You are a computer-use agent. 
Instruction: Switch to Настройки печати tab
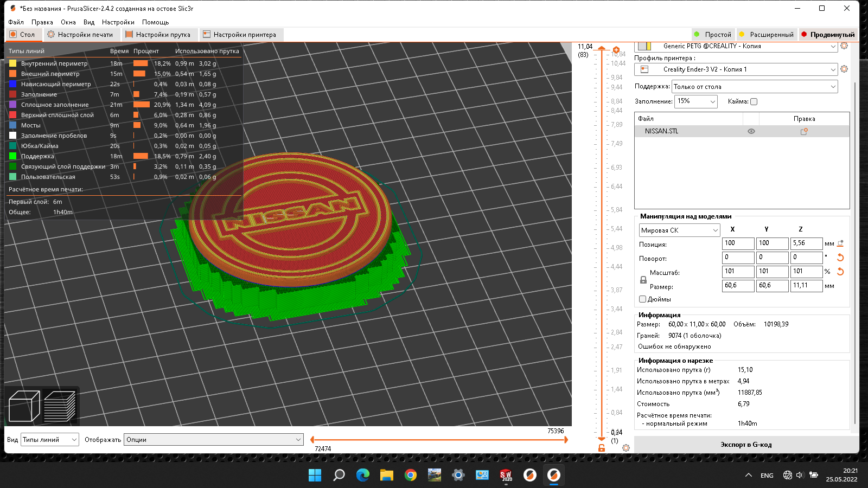pos(81,35)
